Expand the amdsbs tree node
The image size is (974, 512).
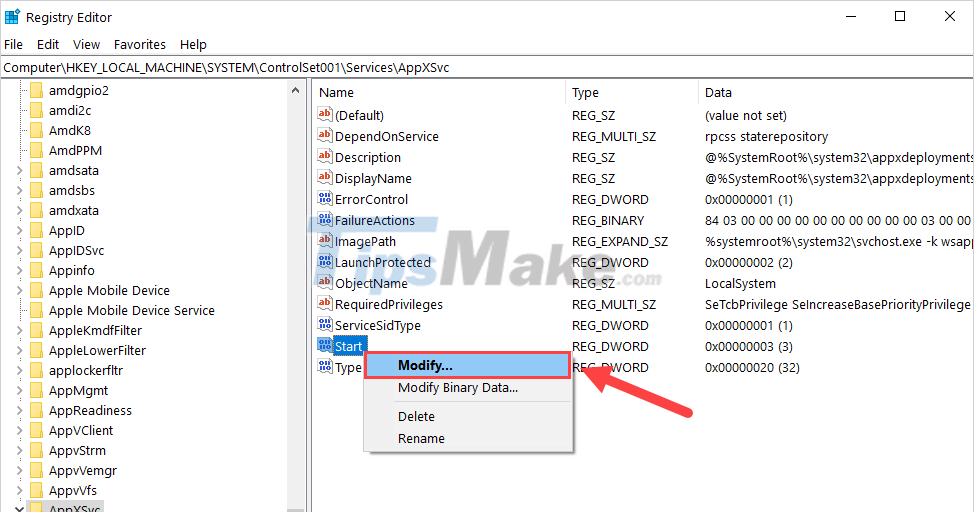(19, 190)
